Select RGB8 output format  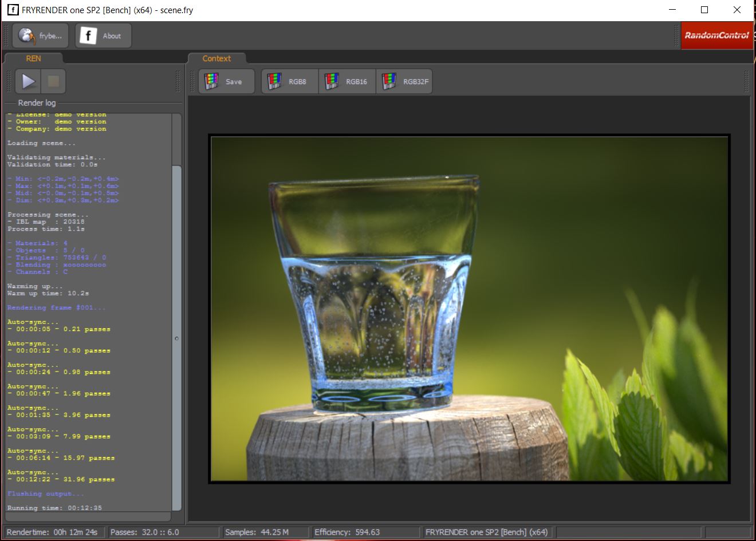[289, 81]
